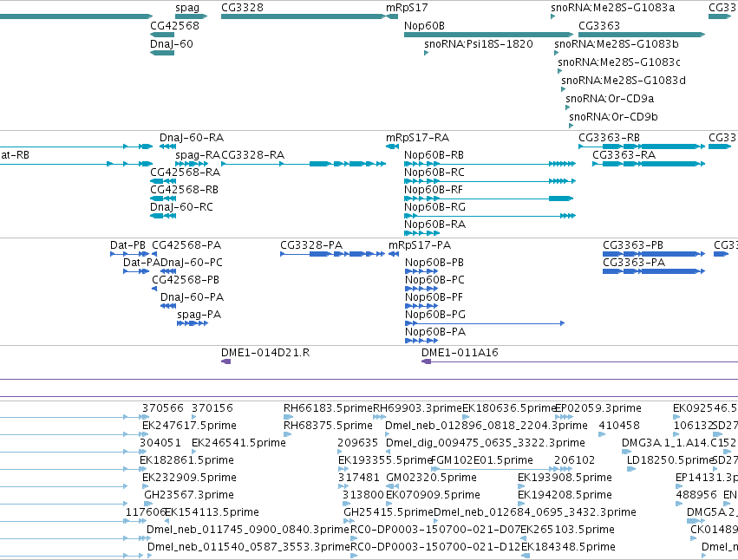Viewport: 738px width, 560px height.
Task: Click the mRpS17 gene label
Action: (x=407, y=8)
